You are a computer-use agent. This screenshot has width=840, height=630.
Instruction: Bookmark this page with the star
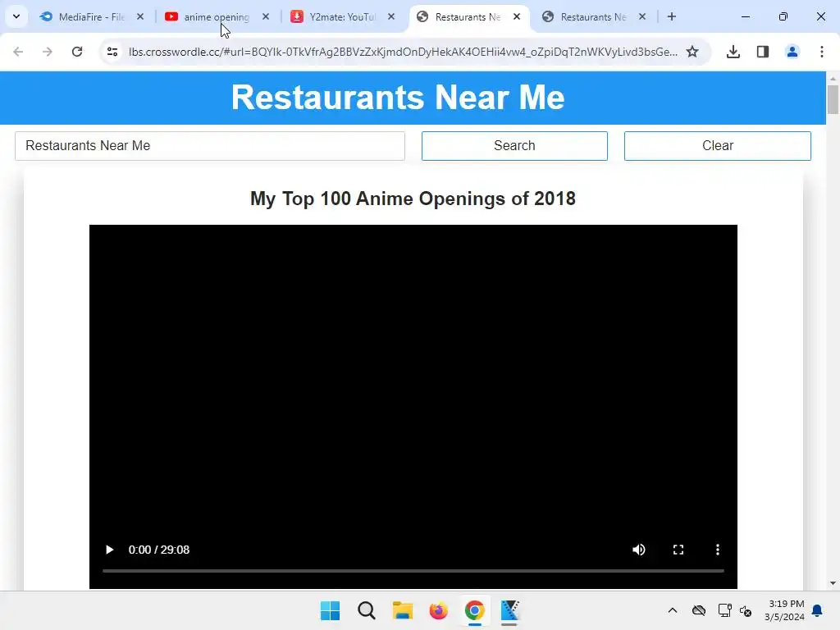click(692, 52)
